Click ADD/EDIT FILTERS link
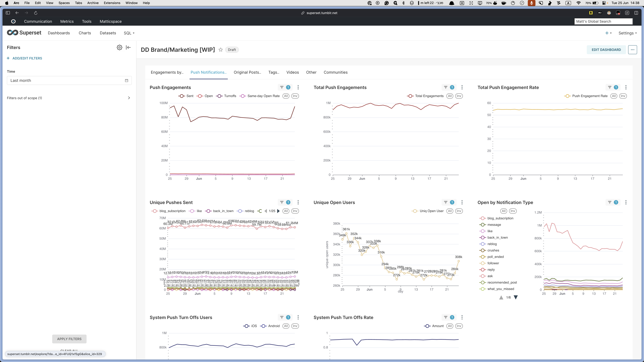Screen dimensions: 644x362 pyautogui.click(x=25, y=58)
